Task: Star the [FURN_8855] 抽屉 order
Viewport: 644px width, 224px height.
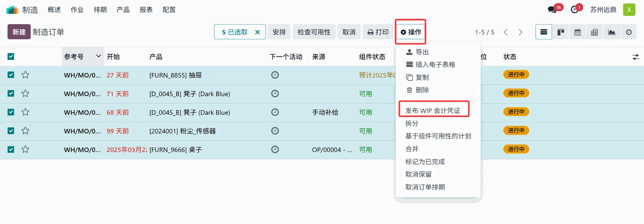Action: tap(25, 75)
